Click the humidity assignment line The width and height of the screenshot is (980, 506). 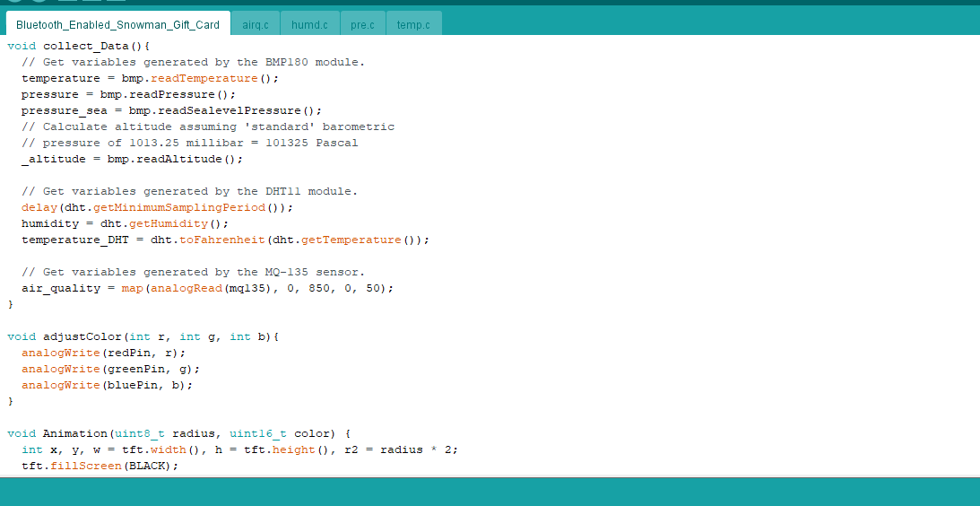click(126, 223)
